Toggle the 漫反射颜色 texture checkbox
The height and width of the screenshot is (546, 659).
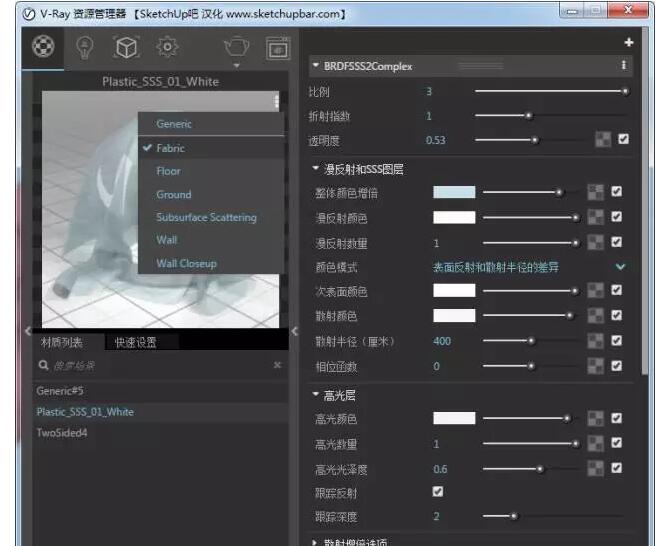coord(617,216)
